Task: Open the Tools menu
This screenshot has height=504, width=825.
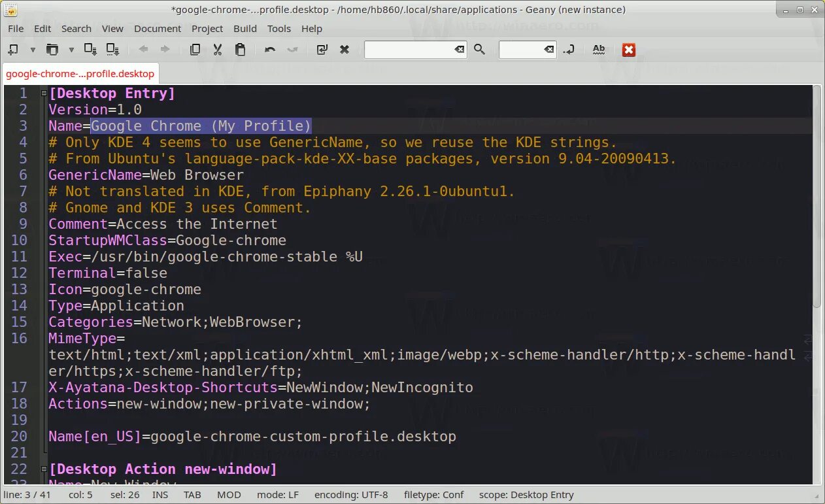Action: pyautogui.click(x=279, y=29)
